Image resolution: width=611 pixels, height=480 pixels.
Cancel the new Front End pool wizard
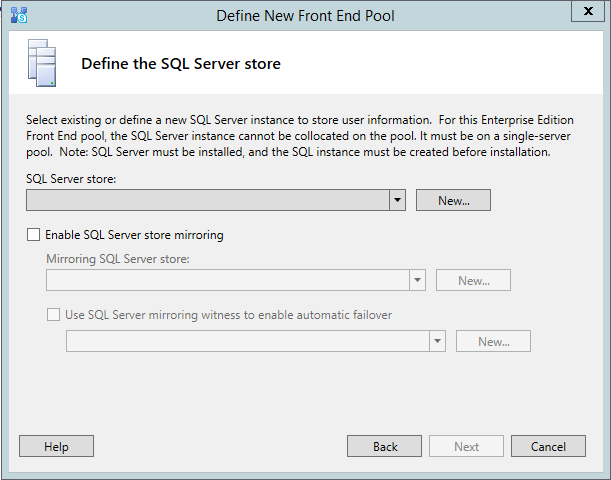coord(548,446)
